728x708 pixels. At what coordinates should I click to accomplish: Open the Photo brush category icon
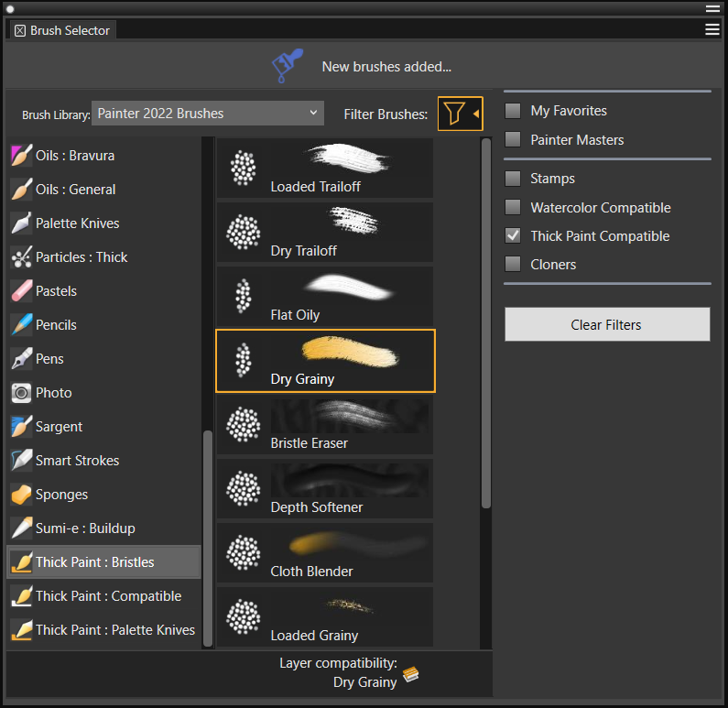[21, 393]
